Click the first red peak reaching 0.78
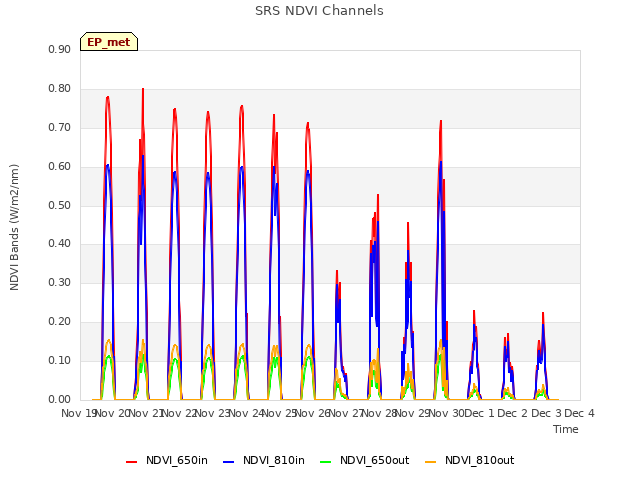The image size is (640, 480). tap(108, 98)
